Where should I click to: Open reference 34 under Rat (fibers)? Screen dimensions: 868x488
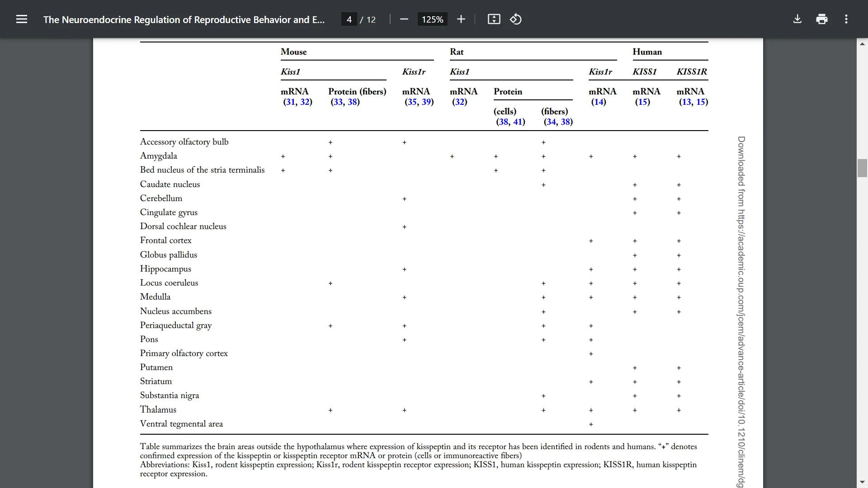click(551, 122)
